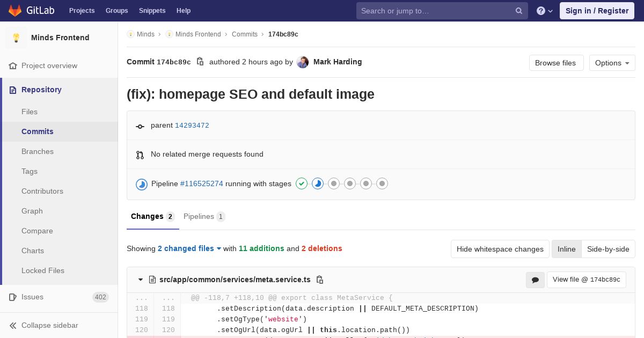644x338 pixels.
Task: Collapse the meta.service.ts file diff
Action: point(141,280)
